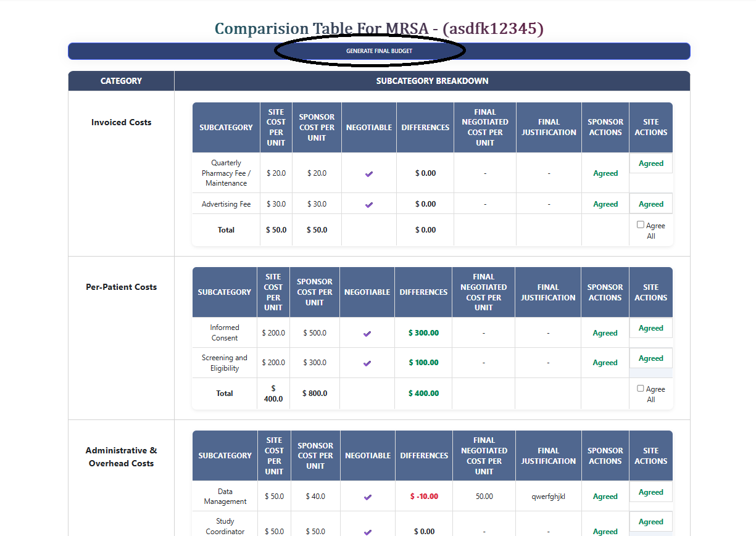The image size is (756, 536).
Task: Click the Negotiable checkmark for Data Management
Action: [x=367, y=496]
